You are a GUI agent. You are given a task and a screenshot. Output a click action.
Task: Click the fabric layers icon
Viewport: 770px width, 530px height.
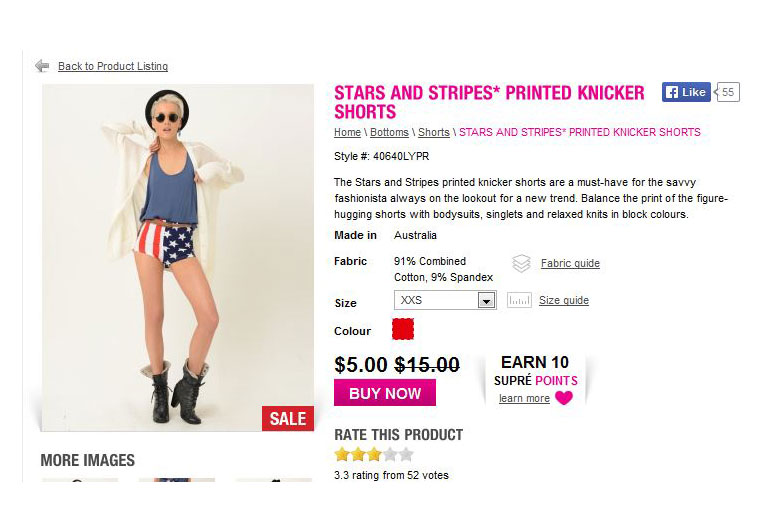pos(521,264)
